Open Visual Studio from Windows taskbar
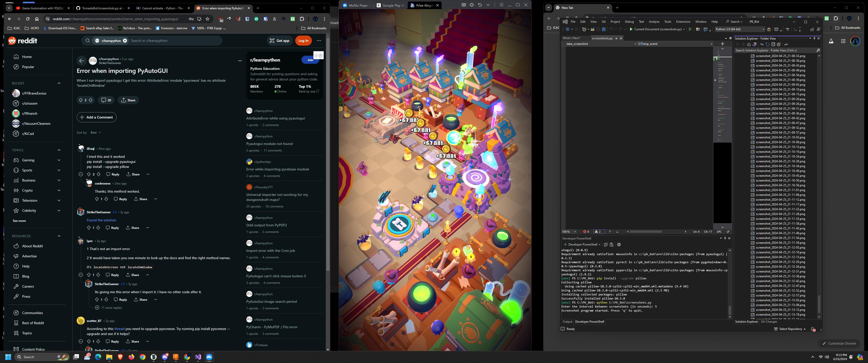Screen dimensions: 868x363 click(x=198, y=357)
